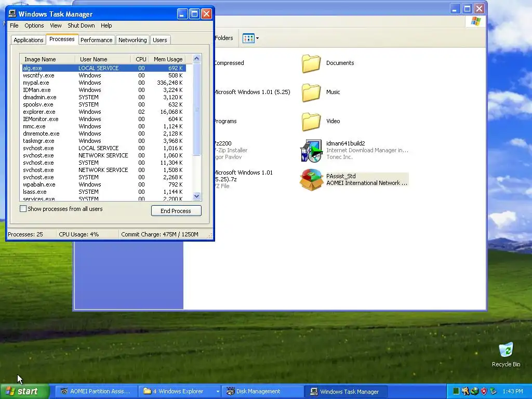Select the IEMonitor.exe process

coord(103,119)
